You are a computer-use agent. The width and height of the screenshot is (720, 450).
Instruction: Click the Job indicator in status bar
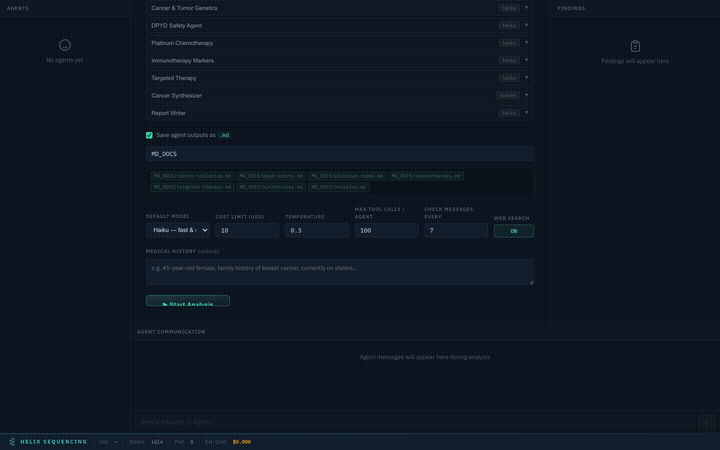(108, 442)
